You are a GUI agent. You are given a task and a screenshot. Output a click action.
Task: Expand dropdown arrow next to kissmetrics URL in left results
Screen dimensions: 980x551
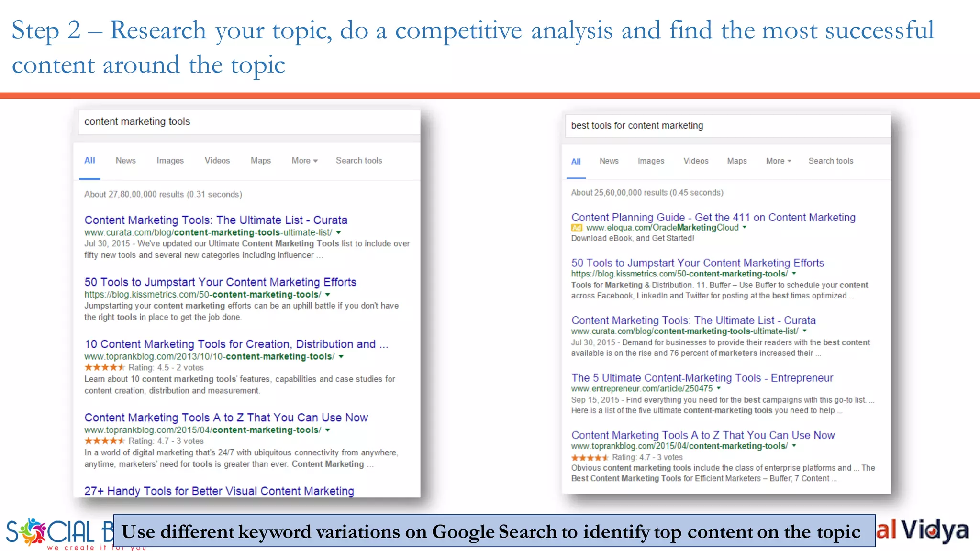click(328, 295)
